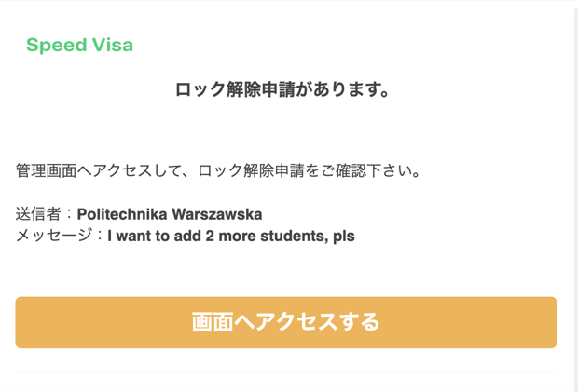
Task: Click the word Speed in the logo
Action: point(56,46)
